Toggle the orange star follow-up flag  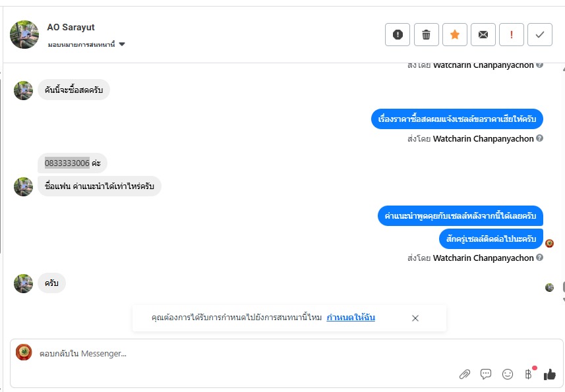point(455,35)
